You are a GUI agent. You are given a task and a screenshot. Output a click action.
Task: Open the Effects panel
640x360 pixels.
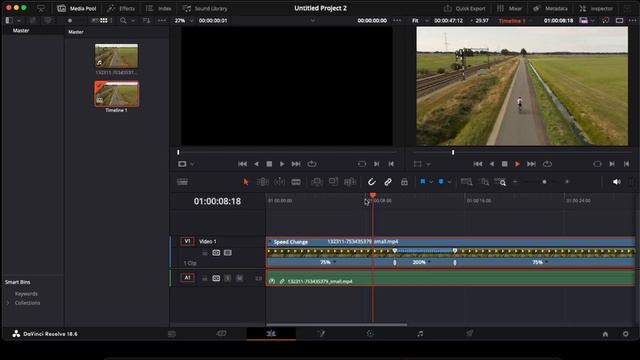click(121, 8)
